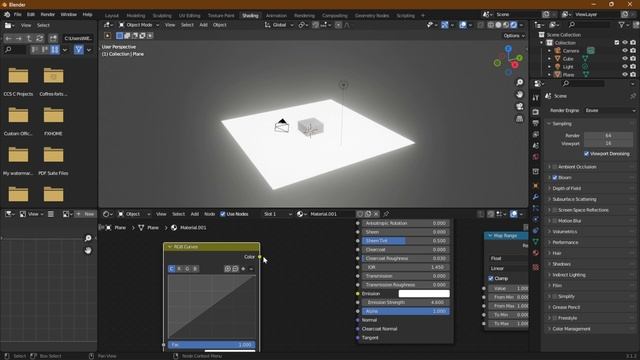Screen dimensions: 640x360
Task: Click the viewport Select menu button
Action: click(x=187, y=25)
